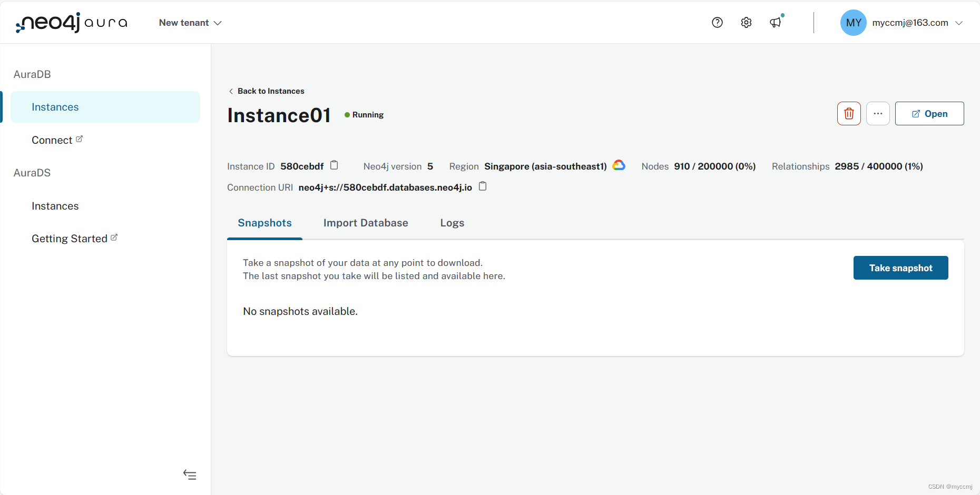Copy the Connection URI to clipboard

tap(483, 186)
